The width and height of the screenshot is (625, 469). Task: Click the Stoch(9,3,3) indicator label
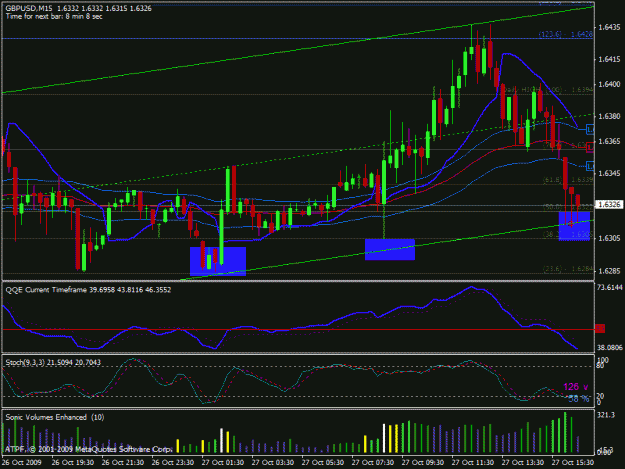53,362
